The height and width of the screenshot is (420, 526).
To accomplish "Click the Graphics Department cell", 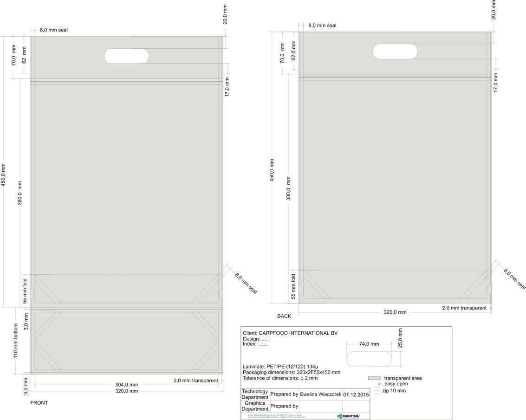I will [x=255, y=406].
